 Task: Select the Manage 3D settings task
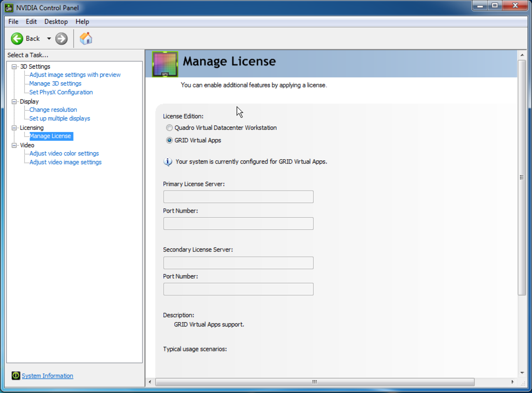point(55,83)
